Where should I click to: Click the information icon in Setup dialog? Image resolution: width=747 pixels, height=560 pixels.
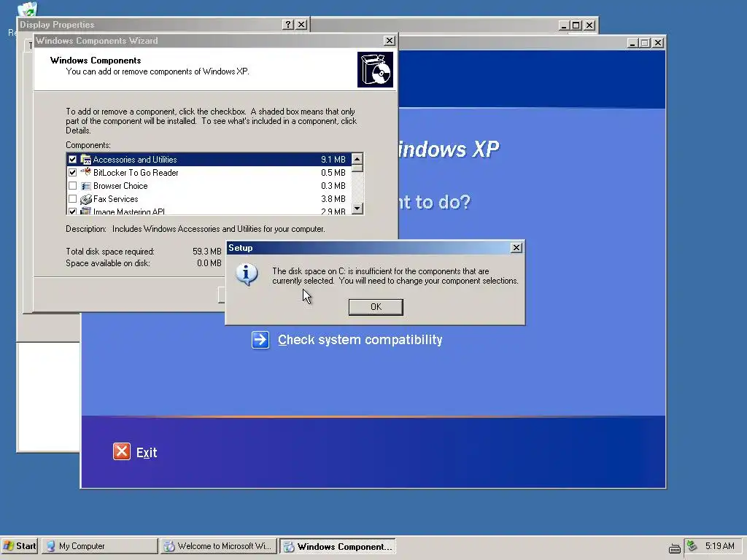coord(247,274)
